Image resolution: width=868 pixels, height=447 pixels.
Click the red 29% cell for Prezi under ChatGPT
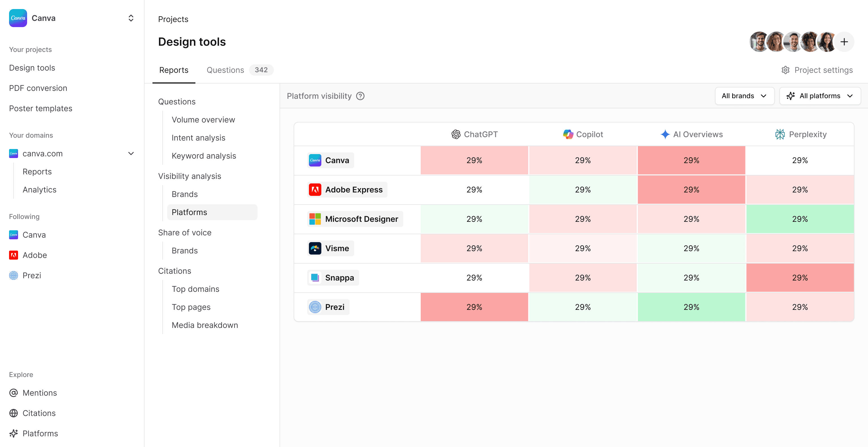pos(474,307)
